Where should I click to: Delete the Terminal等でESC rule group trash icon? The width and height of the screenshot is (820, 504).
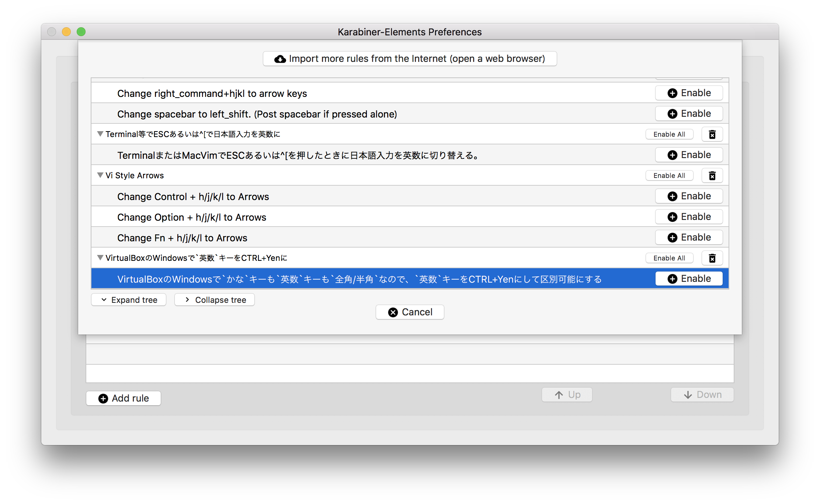(712, 134)
